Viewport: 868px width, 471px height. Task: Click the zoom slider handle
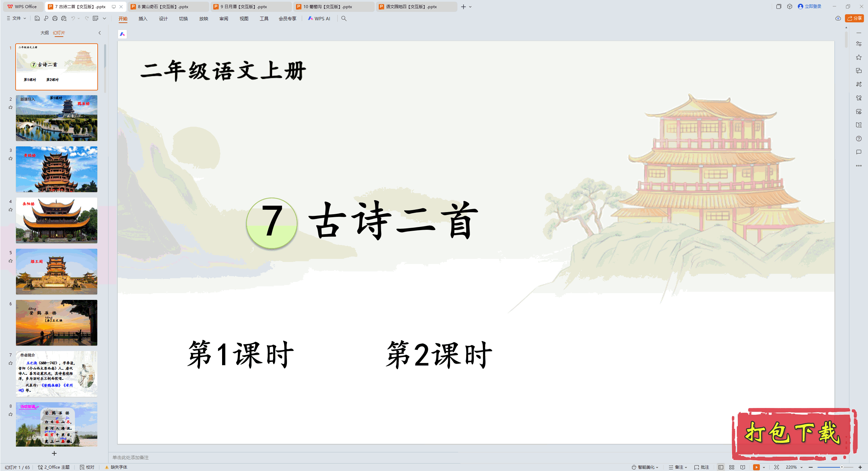pos(842,467)
